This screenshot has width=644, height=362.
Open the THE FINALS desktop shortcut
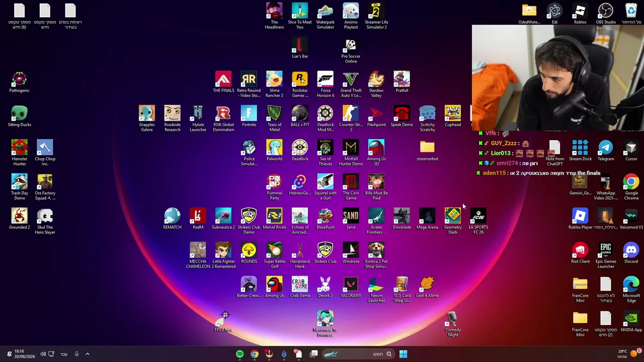[223, 82]
